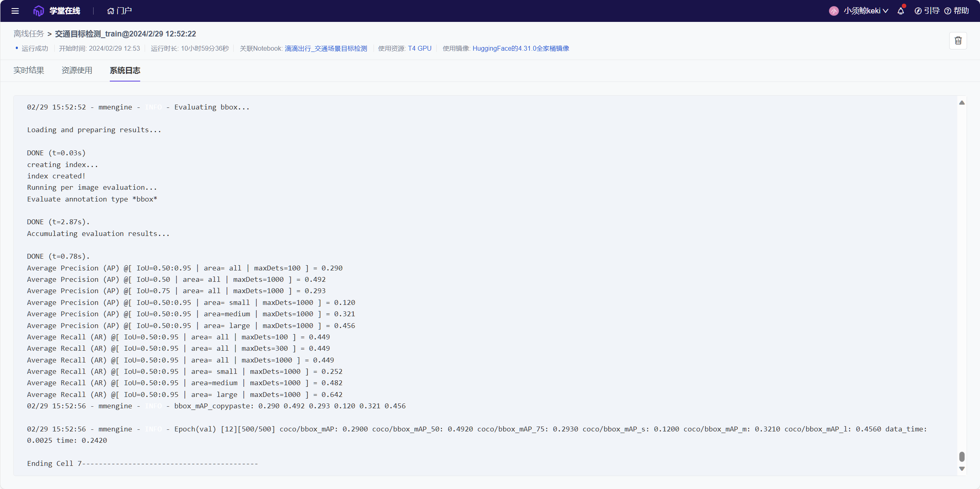Click log scrollbar up arrow
Image resolution: width=980 pixels, height=489 pixels.
[x=962, y=103]
